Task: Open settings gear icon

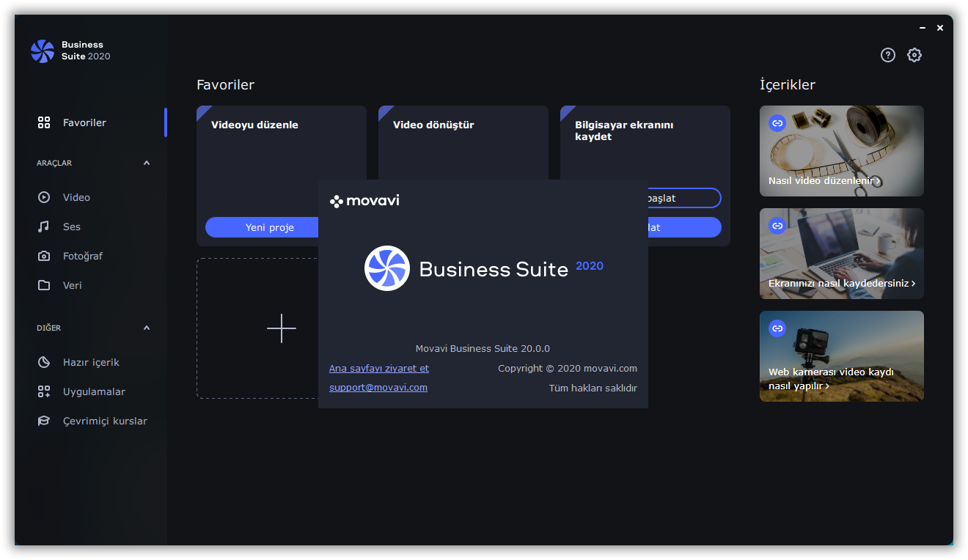Action: pyautogui.click(x=914, y=55)
